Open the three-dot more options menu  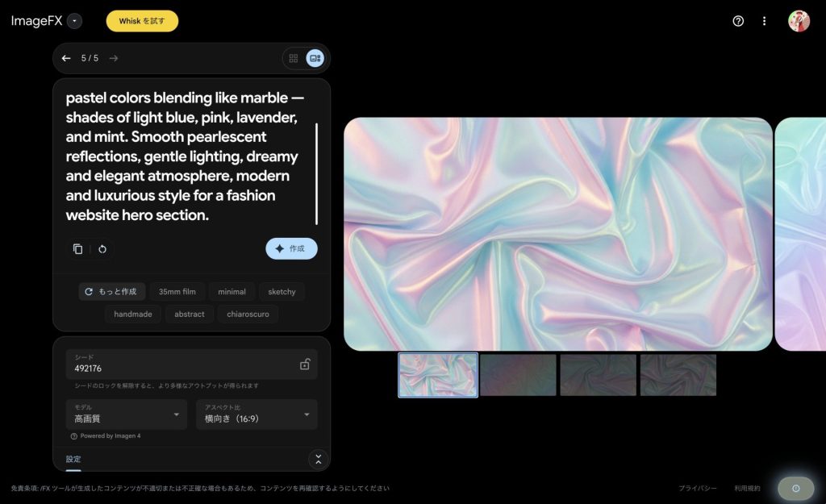coord(764,21)
